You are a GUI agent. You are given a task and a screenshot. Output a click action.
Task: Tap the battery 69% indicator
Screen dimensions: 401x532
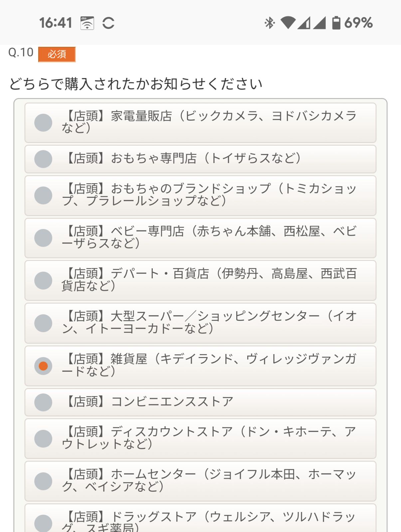point(352,23)
